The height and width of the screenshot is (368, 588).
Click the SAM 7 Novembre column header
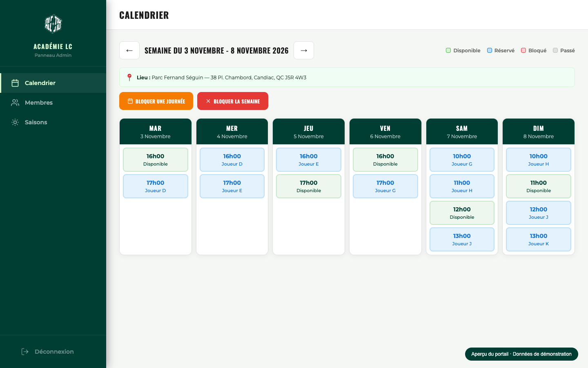462,132
